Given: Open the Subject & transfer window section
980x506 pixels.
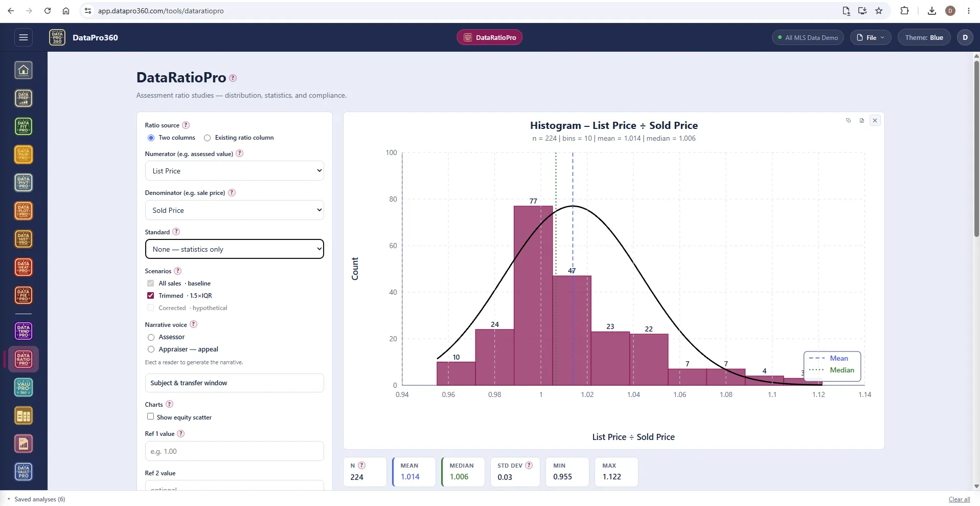Looking at the screenshot, I should 234,383.
